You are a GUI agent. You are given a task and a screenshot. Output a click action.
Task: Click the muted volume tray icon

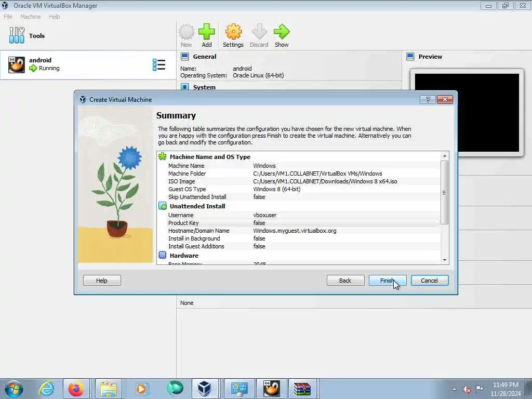[x=467, y=389]
